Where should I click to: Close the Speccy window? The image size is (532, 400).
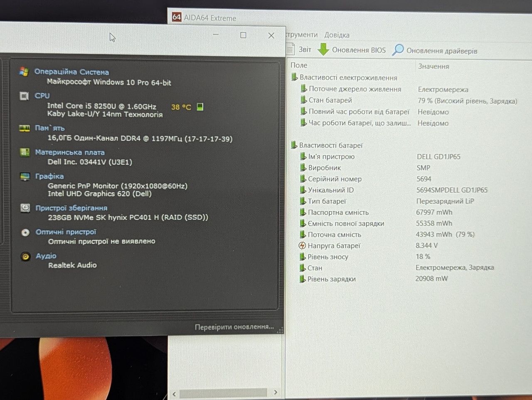tap(271, 36)
